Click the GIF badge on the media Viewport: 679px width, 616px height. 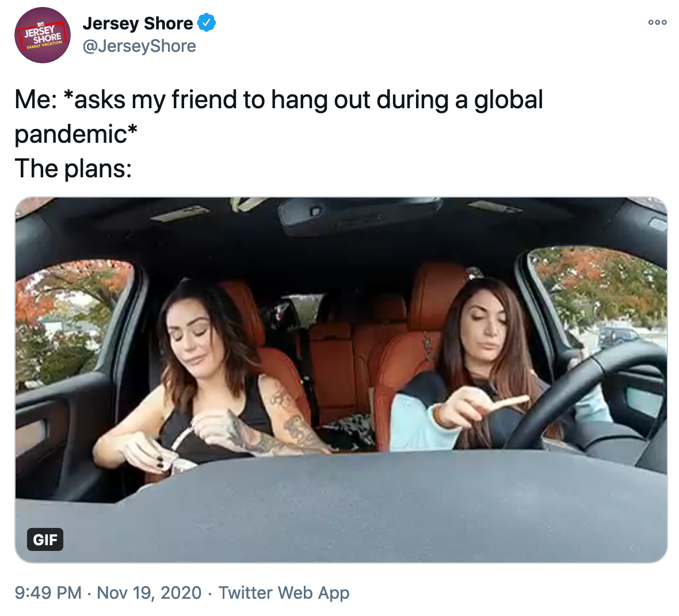tap(45, 539)
